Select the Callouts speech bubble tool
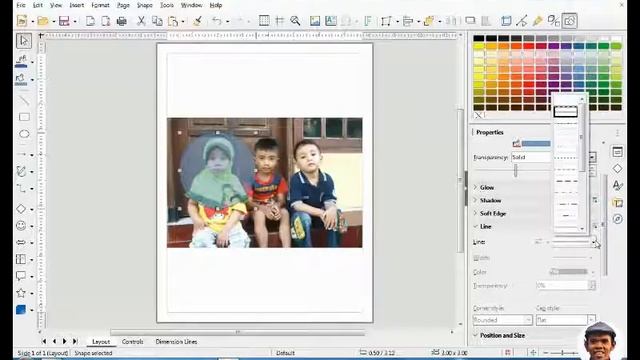 point(21,276)
